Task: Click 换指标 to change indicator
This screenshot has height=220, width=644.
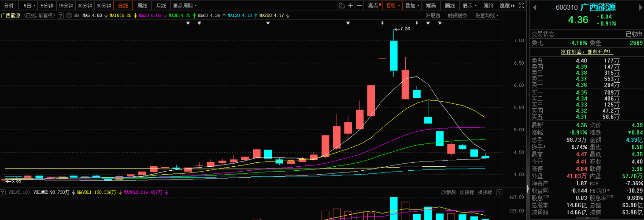Action: click(485, 192)
